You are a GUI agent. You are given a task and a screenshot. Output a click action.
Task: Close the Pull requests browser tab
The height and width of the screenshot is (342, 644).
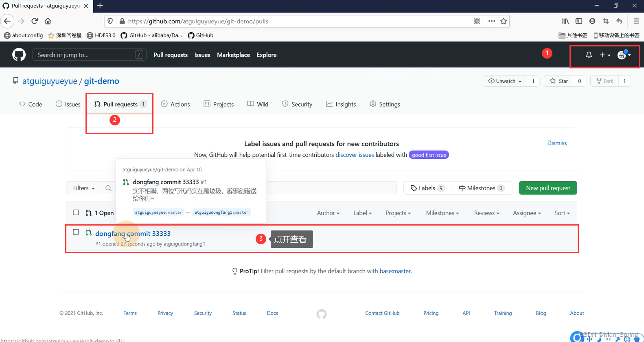pyautogui.click(x=86, y=6)
